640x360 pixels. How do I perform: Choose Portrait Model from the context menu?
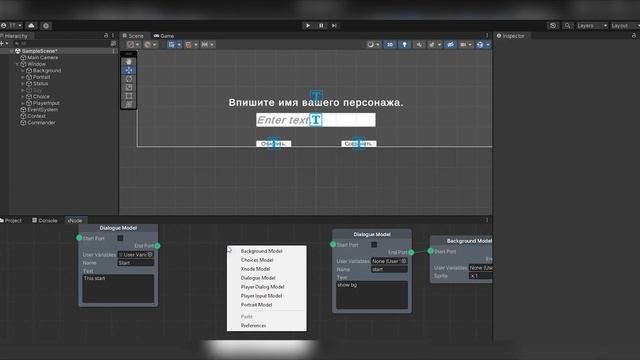click(267, 305)
